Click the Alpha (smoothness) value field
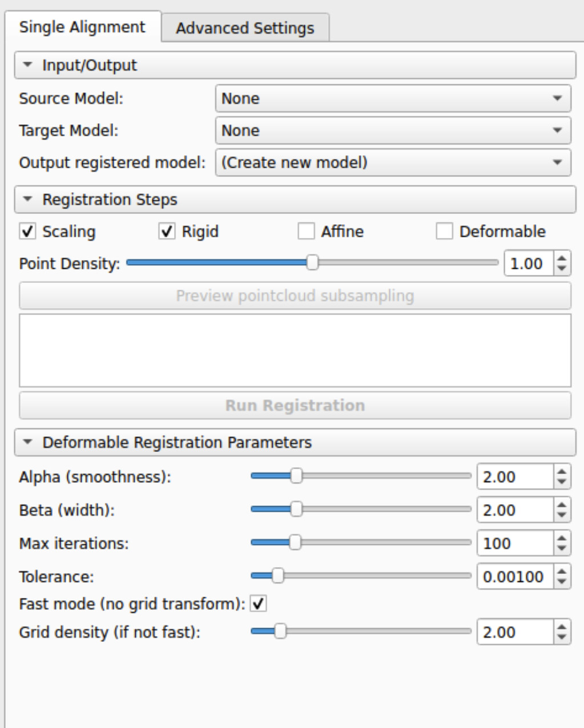This screenshot has width=584, height=728. (x=514, y=477)
